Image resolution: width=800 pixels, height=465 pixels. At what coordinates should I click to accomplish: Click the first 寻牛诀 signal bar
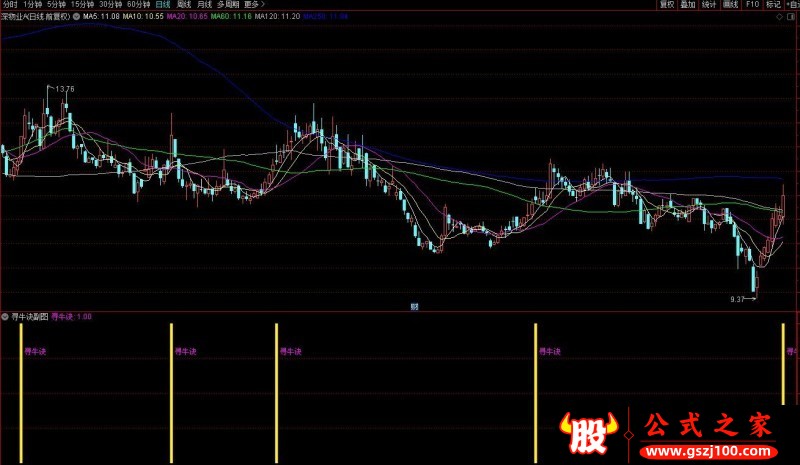click(21, 393)
